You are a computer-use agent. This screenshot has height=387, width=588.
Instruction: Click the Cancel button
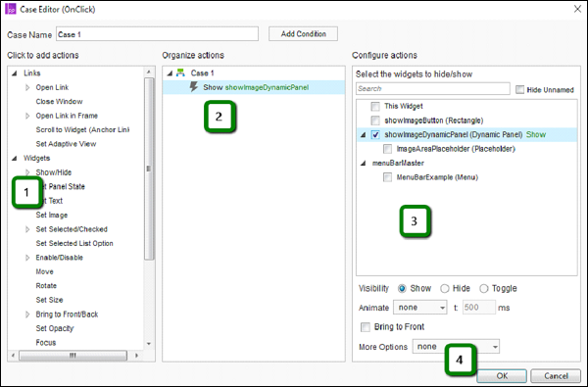[x=556, y=376]
